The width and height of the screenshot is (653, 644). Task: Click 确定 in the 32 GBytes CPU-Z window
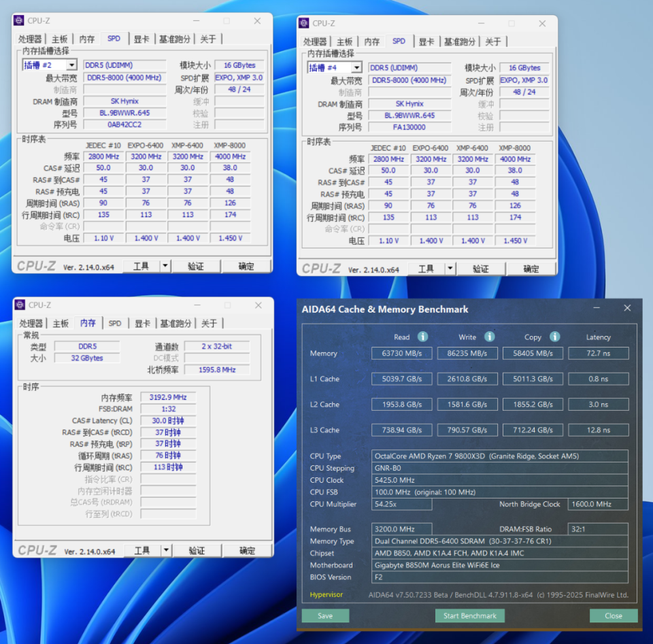pyautogui.click(x=248, y=550)
